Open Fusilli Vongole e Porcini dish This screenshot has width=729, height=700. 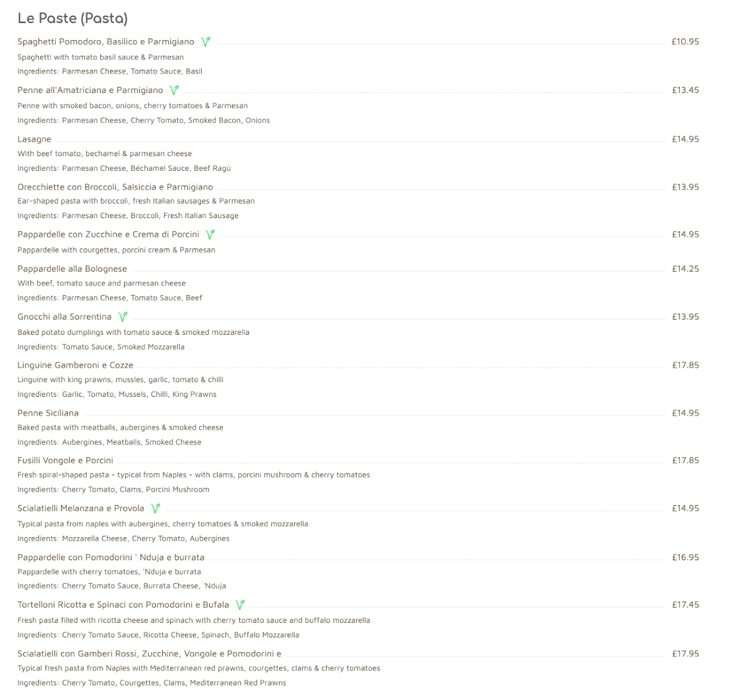point(66,461)
